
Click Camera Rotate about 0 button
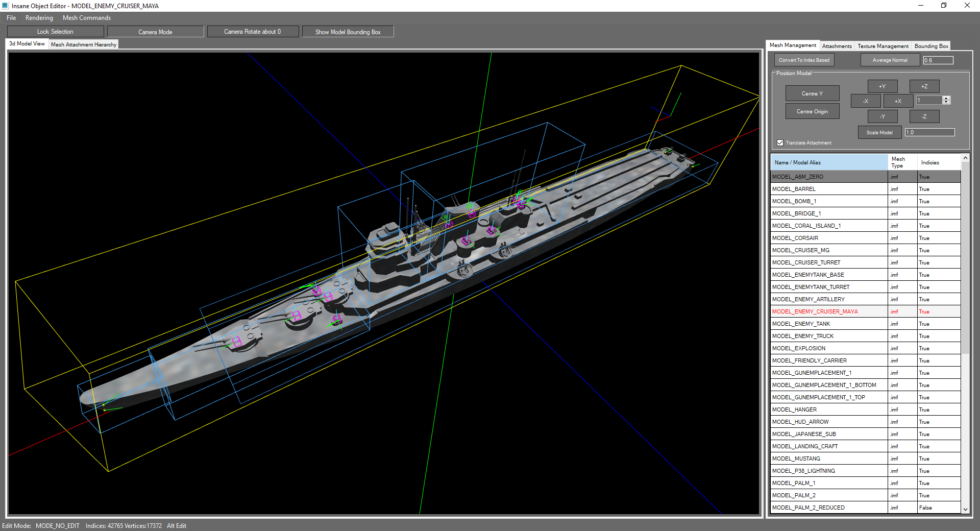[x=252, y=32]
